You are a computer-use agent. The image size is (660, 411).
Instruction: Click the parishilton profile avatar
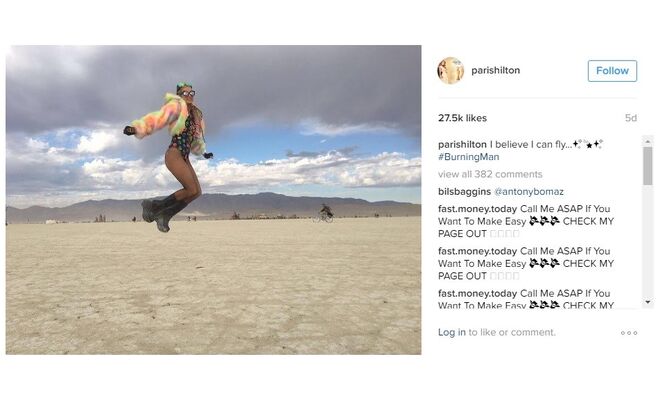click(450, 70)
